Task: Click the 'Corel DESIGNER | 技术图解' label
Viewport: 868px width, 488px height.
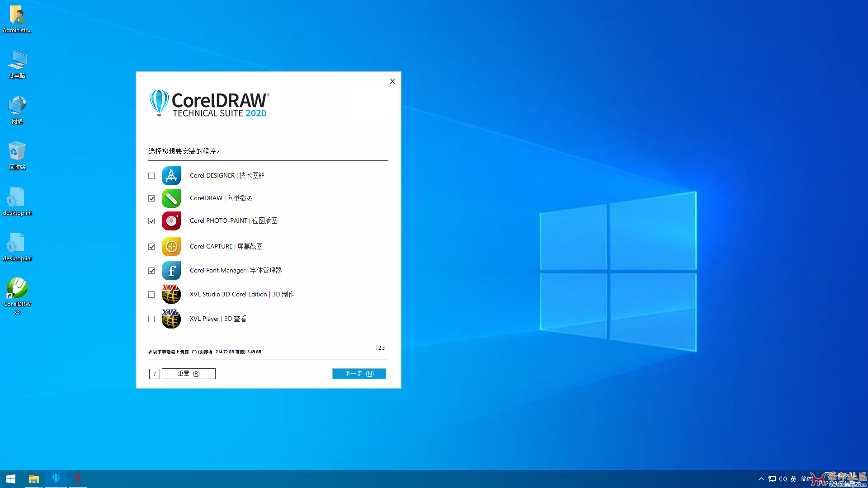Action: click(227, 175)
